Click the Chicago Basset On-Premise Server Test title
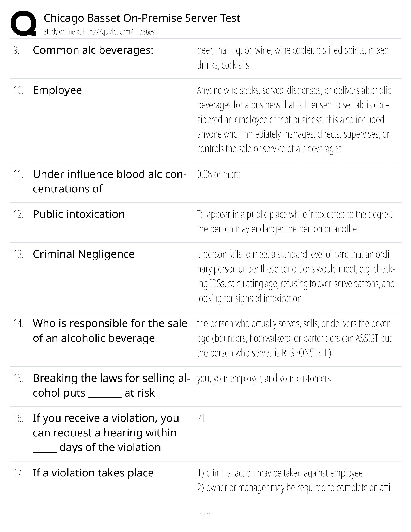 [142, 18]
